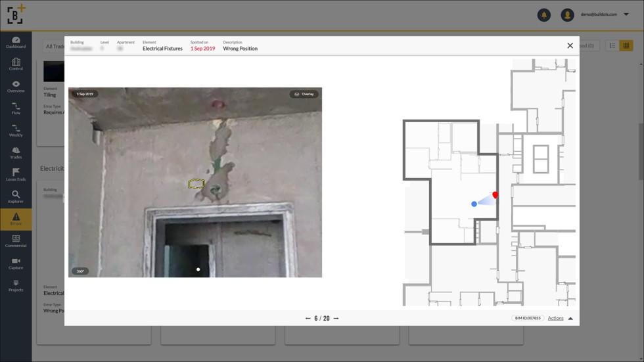Open the Capture section
The image size is (644, 362).
pos(16,263)
